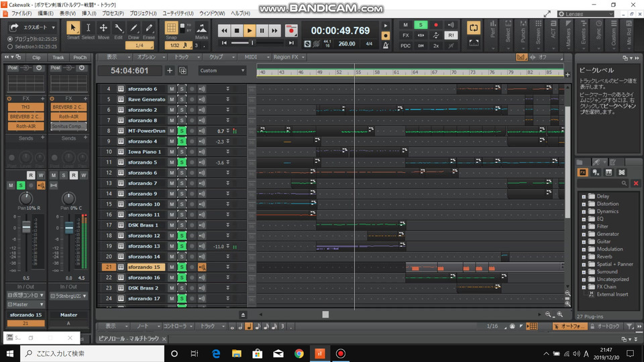Expand the Reverb plug-in folder
The height and width of the screenshot is (362, 644).
[x=584, y=257]
